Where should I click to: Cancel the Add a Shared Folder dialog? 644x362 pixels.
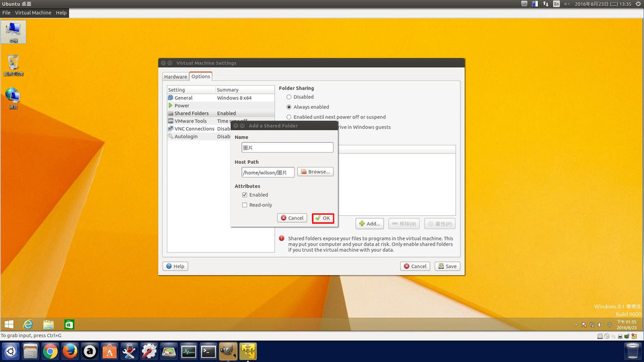coord(292,218)
